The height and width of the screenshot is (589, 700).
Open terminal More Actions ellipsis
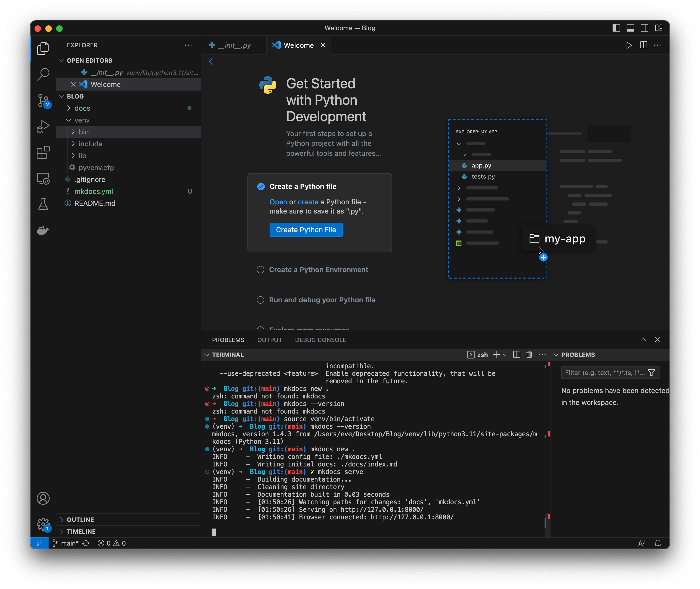tap(542, 355)
